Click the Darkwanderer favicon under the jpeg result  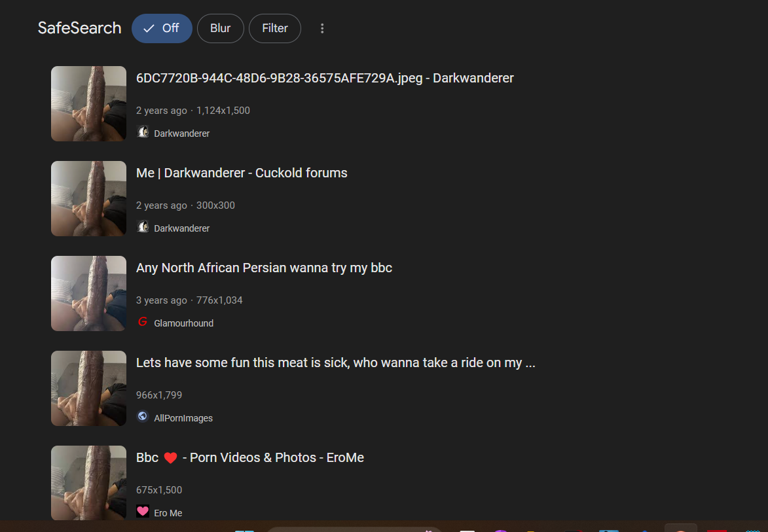[x=143, y=132]
